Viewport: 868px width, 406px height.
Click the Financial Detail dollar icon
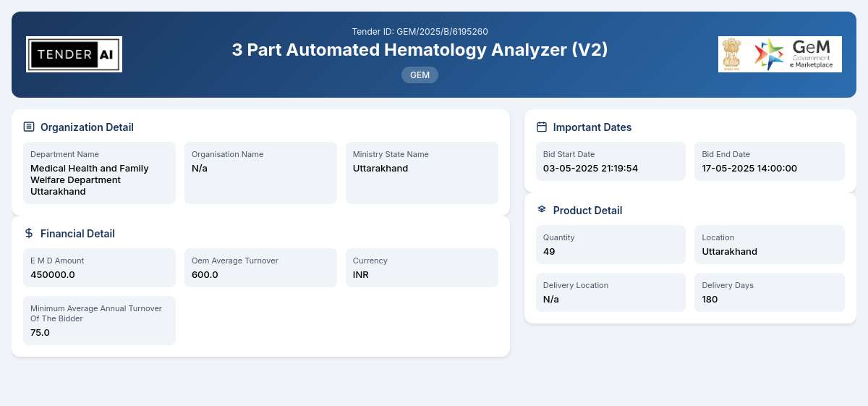click(x=29, y=233)
